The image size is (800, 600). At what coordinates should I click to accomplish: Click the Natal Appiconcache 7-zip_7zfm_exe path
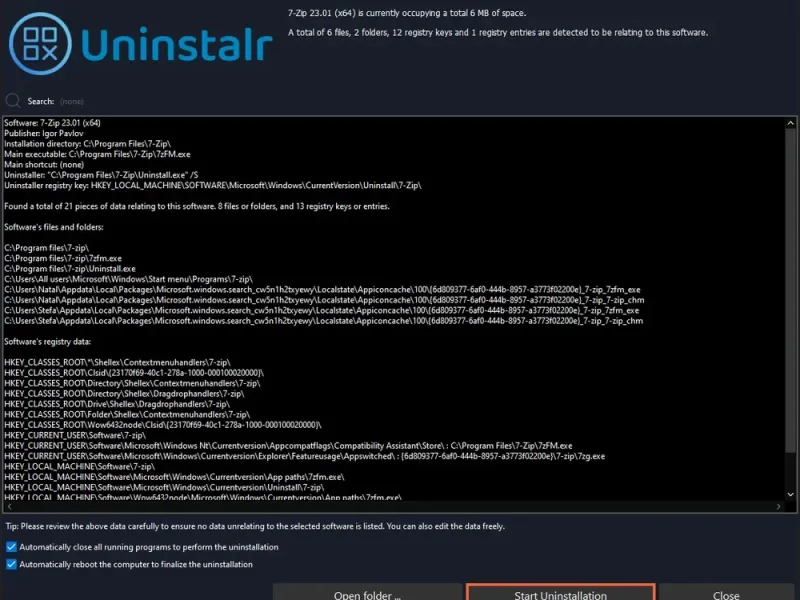[322, 289]
